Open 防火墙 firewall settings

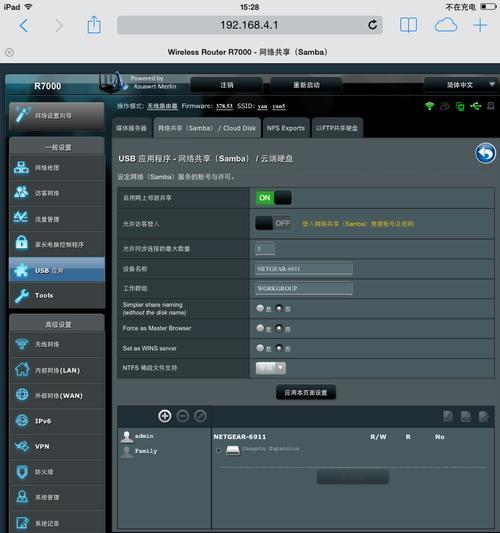(x=57, y=472)
